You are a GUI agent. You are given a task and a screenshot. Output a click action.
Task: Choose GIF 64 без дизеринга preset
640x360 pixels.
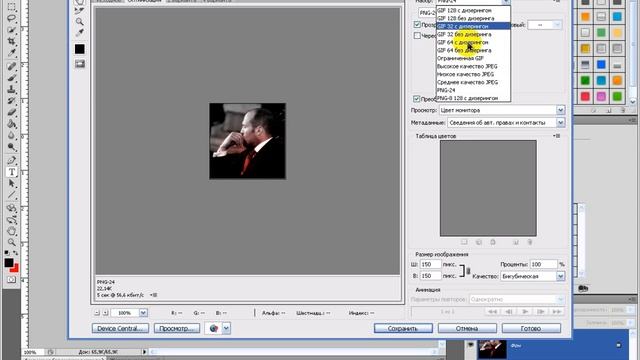473,50
